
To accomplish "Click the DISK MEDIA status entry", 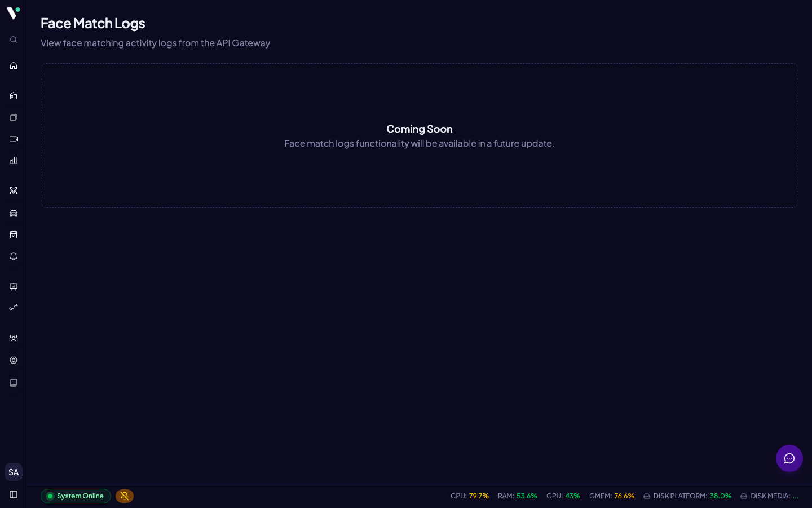I will click(769, 496).
